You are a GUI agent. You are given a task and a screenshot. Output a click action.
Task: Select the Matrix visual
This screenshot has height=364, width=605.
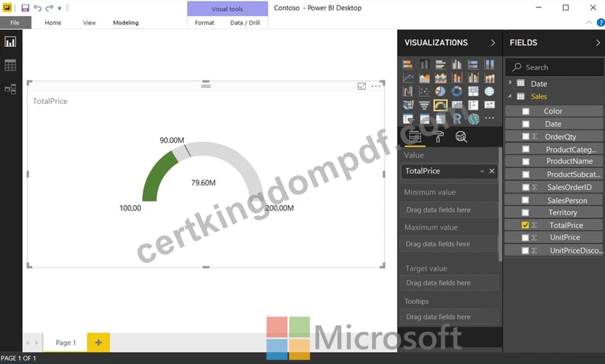pos(441,119)
